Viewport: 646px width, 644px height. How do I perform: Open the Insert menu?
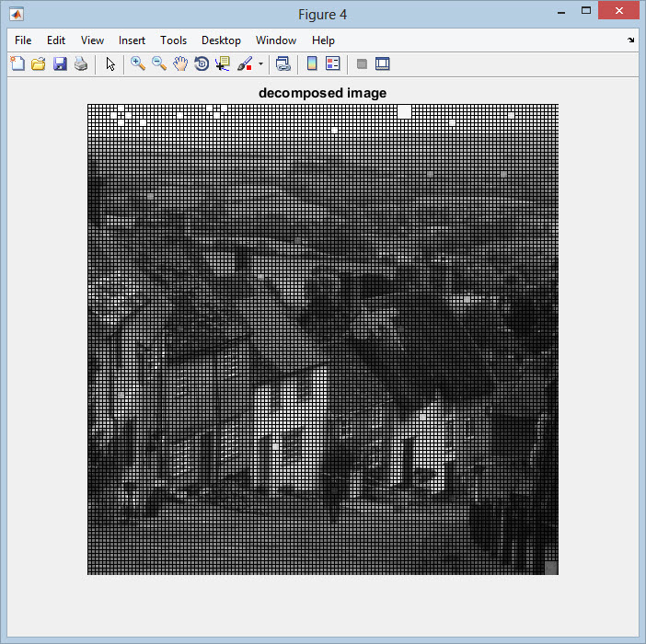[132, 40]
